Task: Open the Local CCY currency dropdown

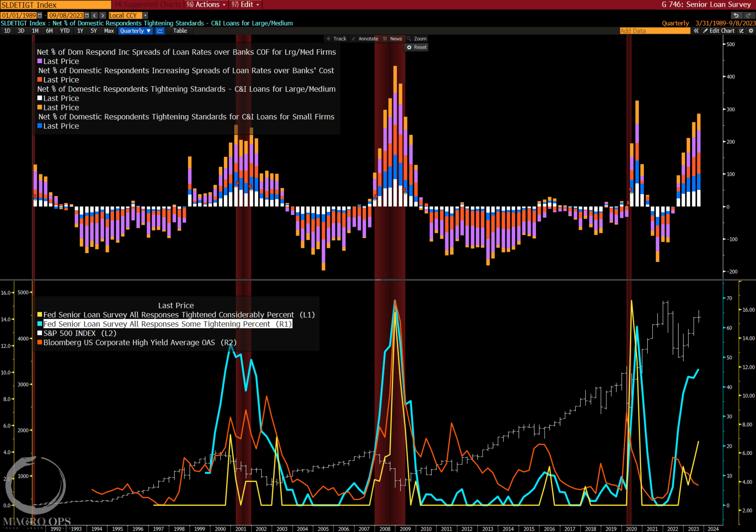Action: tap(128, 16)
